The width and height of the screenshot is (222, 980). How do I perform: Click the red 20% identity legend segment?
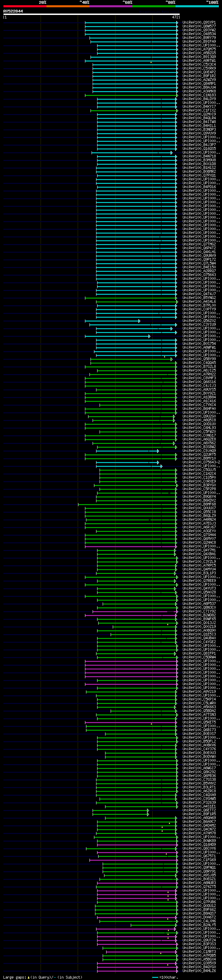pyautogui.click(x=25, y=6)
